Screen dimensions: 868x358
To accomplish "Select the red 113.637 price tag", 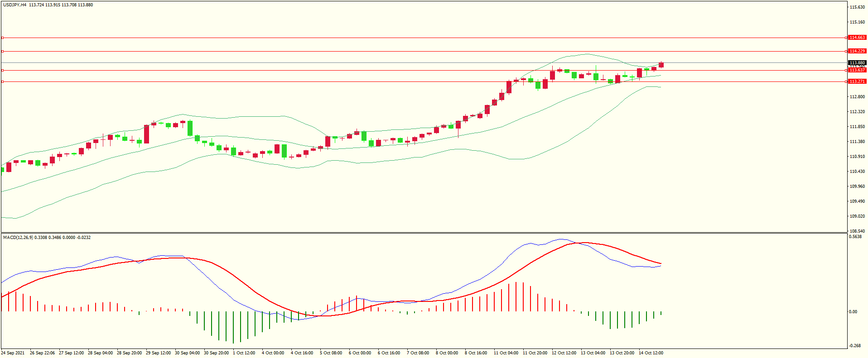I will 857,70.
